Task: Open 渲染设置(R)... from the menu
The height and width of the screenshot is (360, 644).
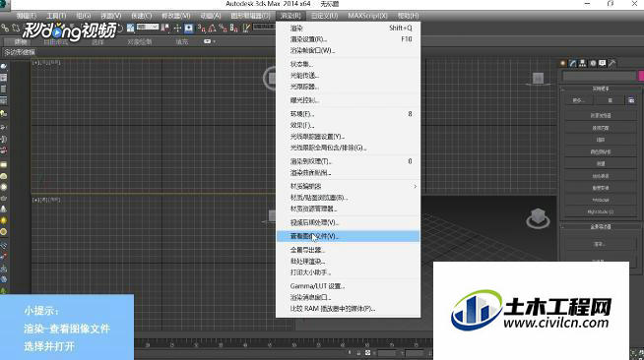Action: [x=349, y=39]
